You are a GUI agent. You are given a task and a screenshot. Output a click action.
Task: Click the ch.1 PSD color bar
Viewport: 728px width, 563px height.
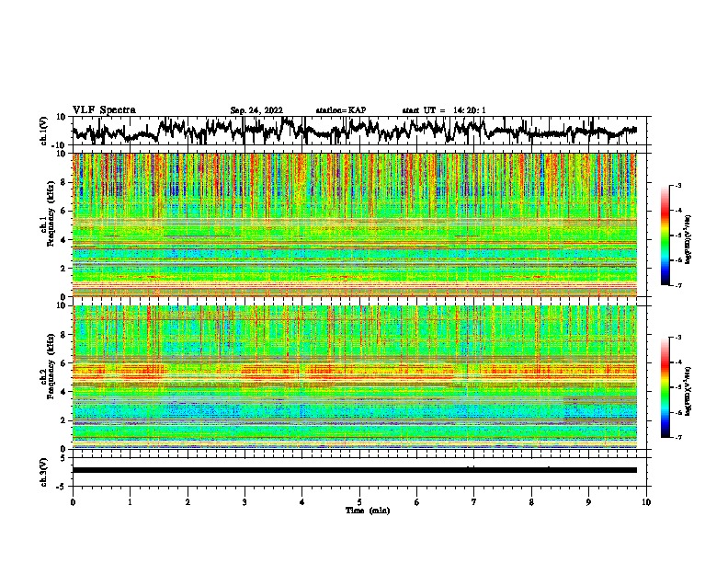665,236
